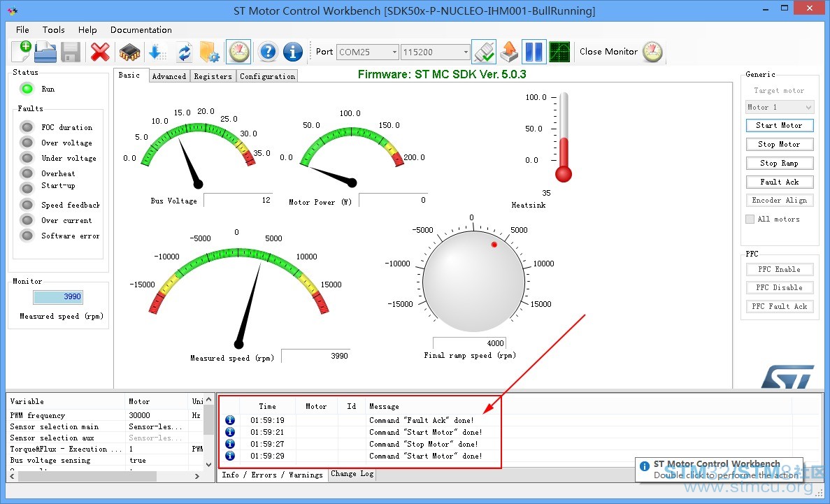
Task: Click the blue info about icon
Action: tap(292, 52)
